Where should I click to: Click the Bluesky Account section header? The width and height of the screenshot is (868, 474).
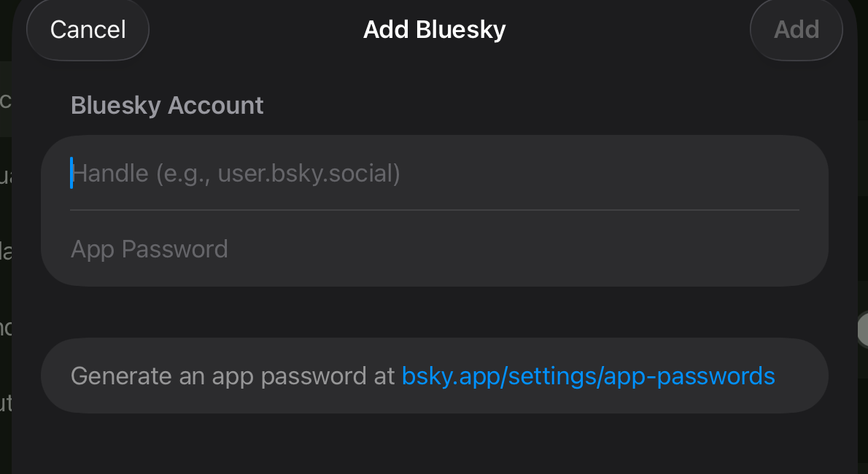[x=166, y=105]
